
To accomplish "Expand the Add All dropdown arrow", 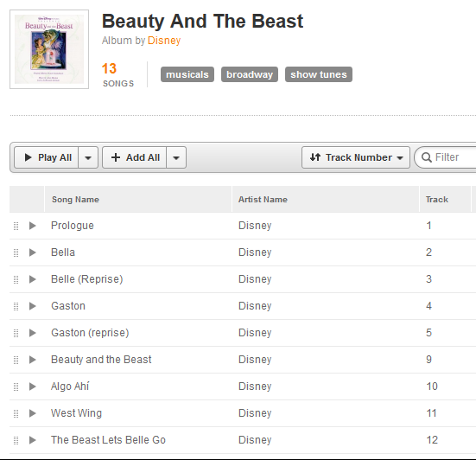I will point(176,157).
